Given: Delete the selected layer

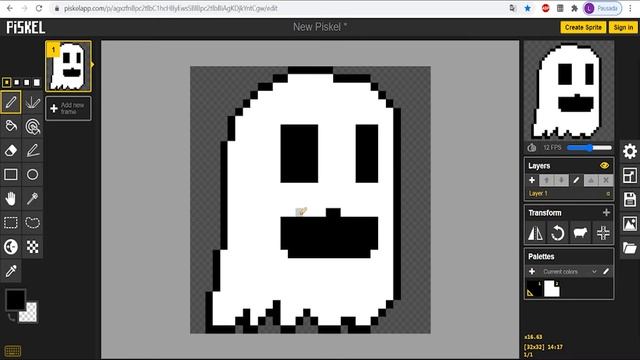Looking at the screenshot, I should click(606, 180).
